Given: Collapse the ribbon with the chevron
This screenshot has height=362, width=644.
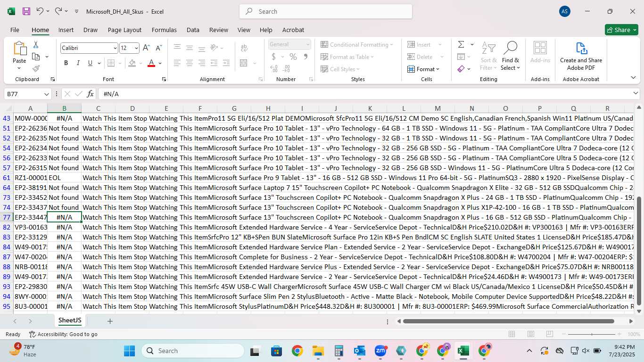Looking at the screenshot, I should (633, 78).
